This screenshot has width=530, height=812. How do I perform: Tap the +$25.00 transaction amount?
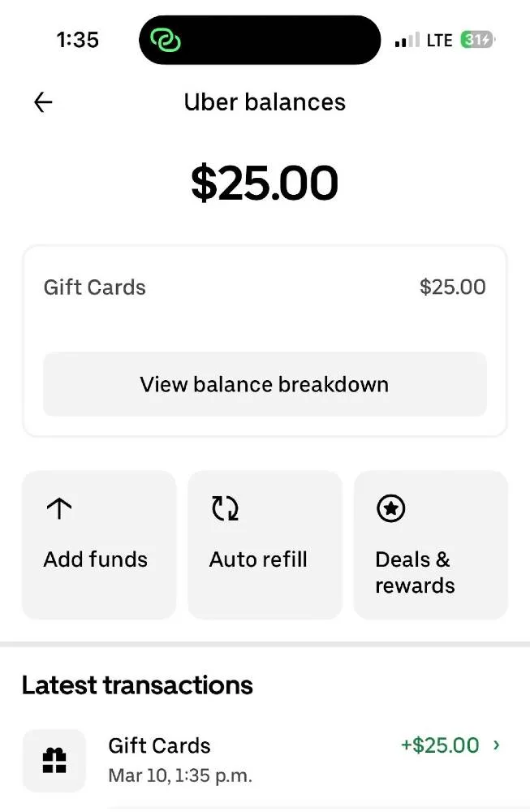point(439,745)
